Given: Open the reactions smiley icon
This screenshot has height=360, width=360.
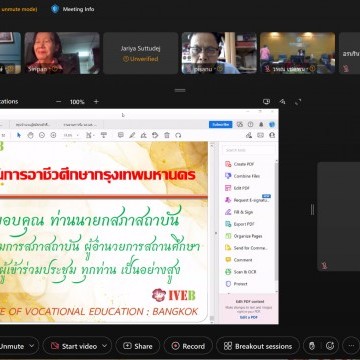Looking at the screenshot, I should 330,346.
